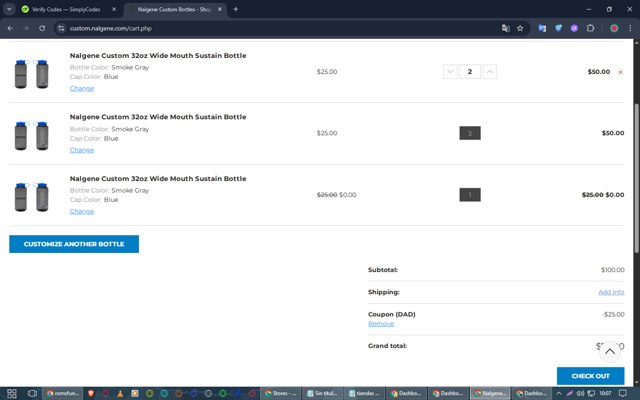Open the notification center icon
The image size is (640, 400).
click(x=622, y=393)
